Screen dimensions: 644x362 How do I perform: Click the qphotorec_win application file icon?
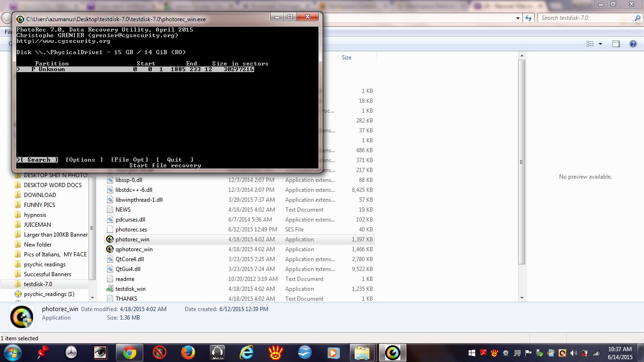(x=110, y=249)
